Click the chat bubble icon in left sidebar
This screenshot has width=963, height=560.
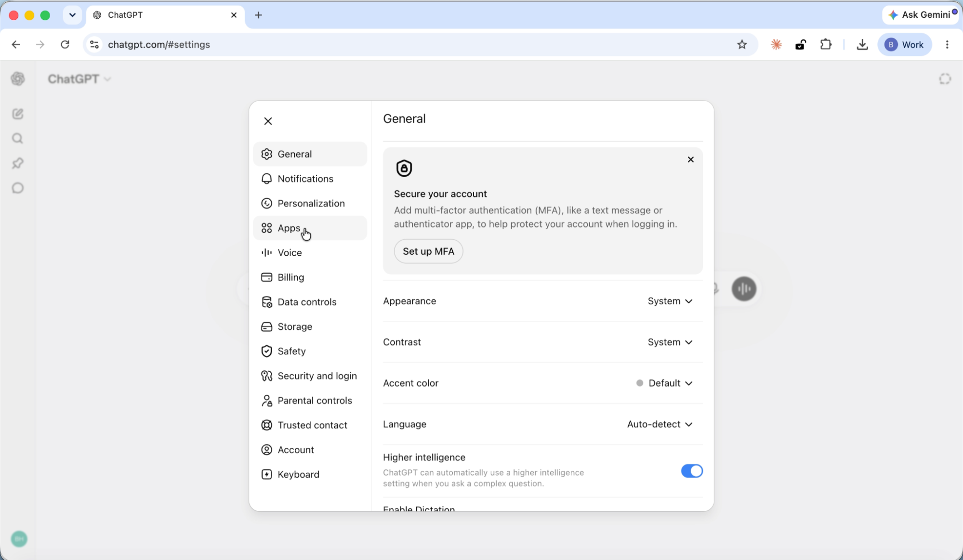coord(18,188)
